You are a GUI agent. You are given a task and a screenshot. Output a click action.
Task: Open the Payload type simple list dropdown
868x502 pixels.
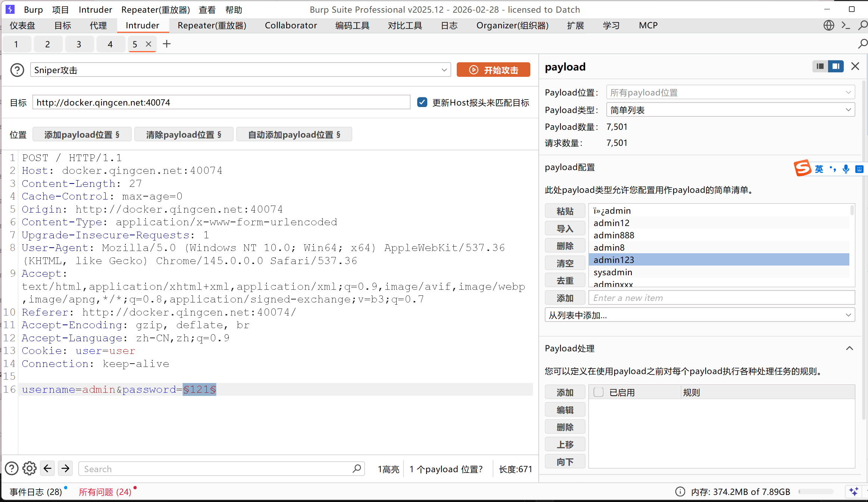pyautogui.click(x=730, y=110)
